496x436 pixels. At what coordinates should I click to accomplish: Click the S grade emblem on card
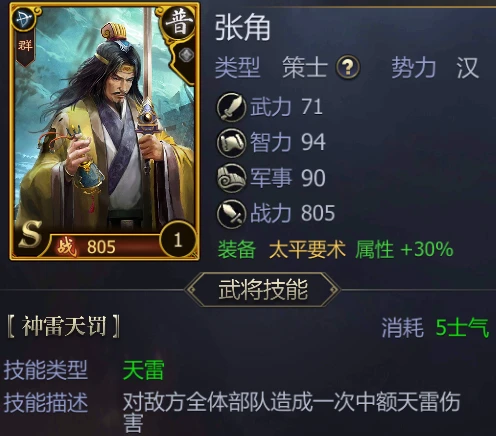[30, 234]
